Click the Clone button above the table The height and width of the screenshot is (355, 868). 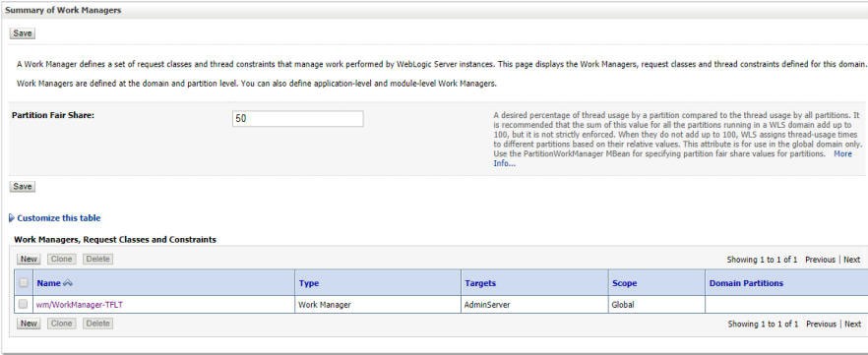[x=62, y=259]
